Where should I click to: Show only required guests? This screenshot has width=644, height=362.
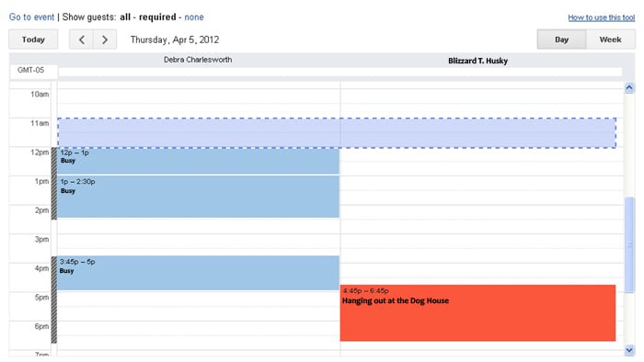coord(157,17)
